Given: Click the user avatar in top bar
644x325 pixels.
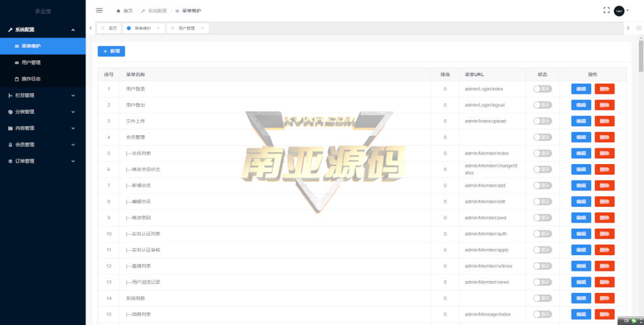Looking at the screenshot, I should point(619,11).
